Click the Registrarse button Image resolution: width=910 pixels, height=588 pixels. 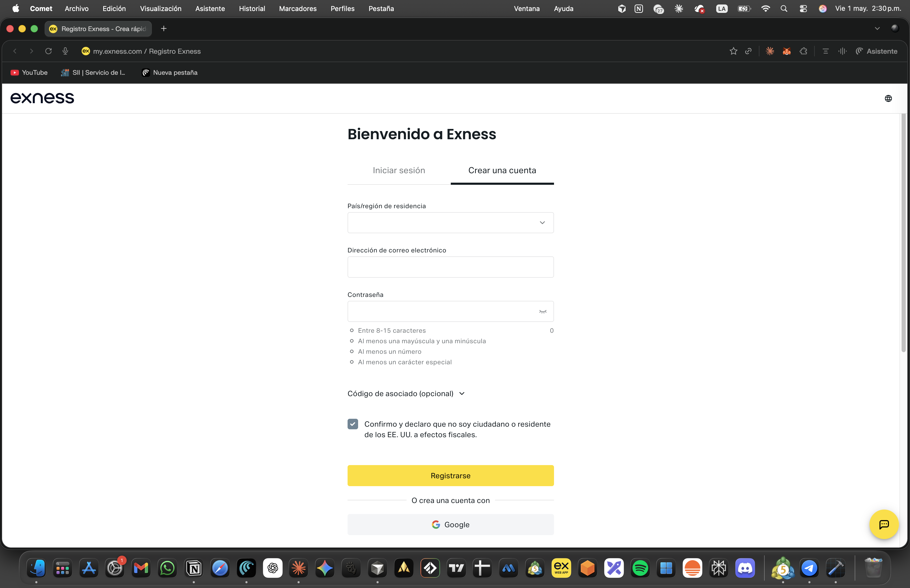tap(451, 476)
